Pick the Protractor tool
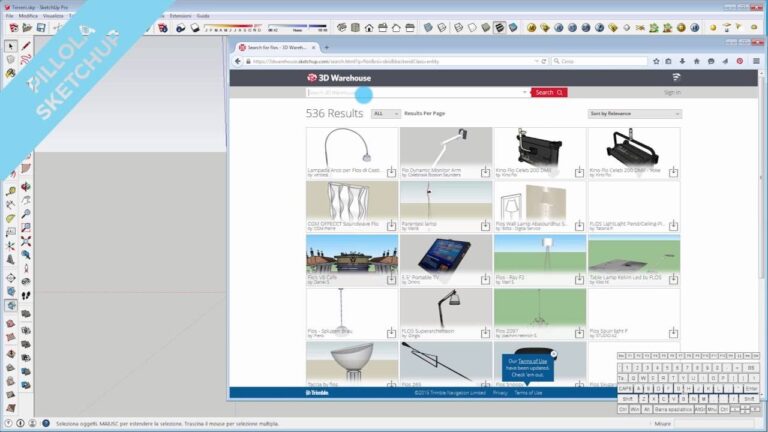Screen dimensions: 768x432 [x=10, y=218]
